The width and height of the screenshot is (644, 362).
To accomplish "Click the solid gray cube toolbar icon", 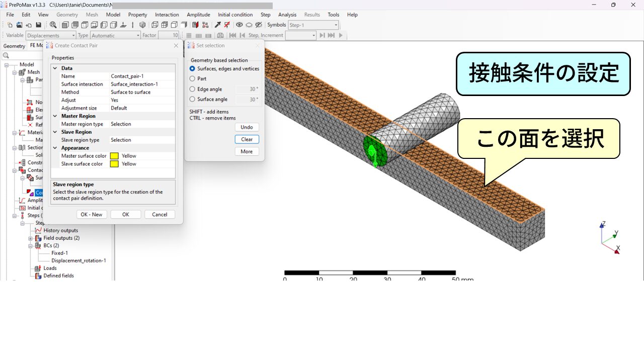I will (142, 25).
